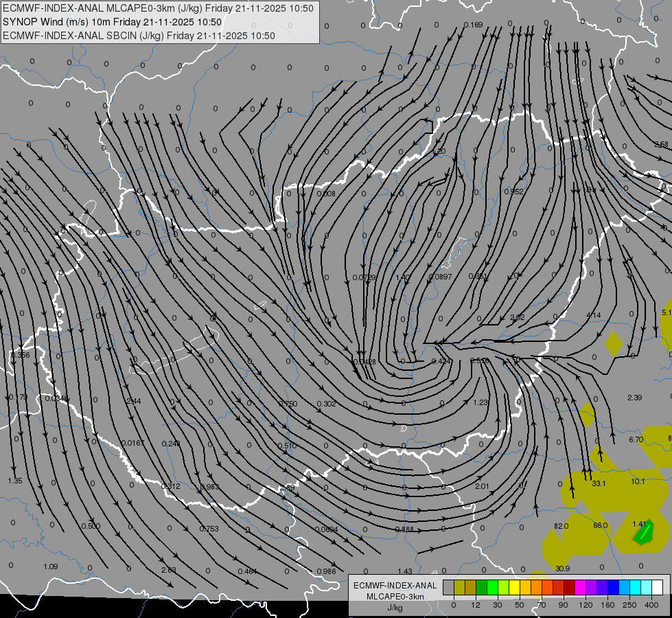Select the magenta legend swatch
The width and height of the screenshot is (672, 618).
point(580,587)
